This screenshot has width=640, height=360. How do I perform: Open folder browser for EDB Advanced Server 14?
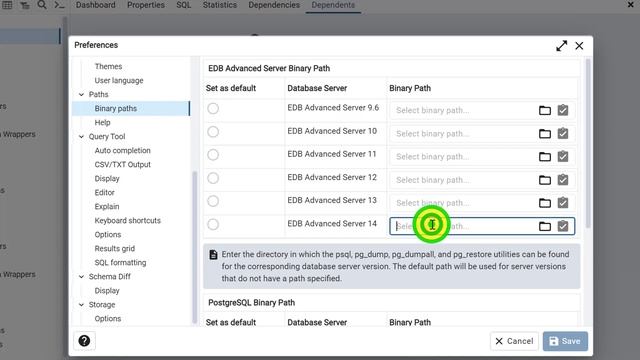544,226
